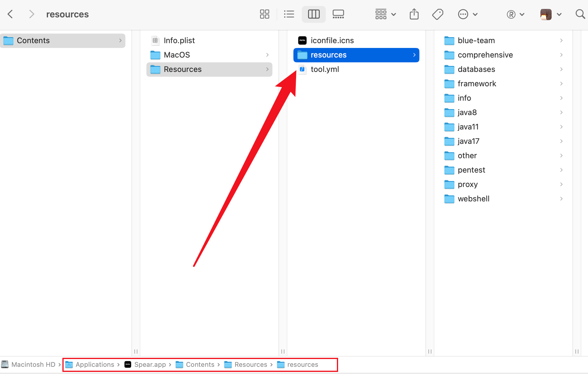
Task: Click the Tags icon in toolbar
Action: tap(438, 14)
